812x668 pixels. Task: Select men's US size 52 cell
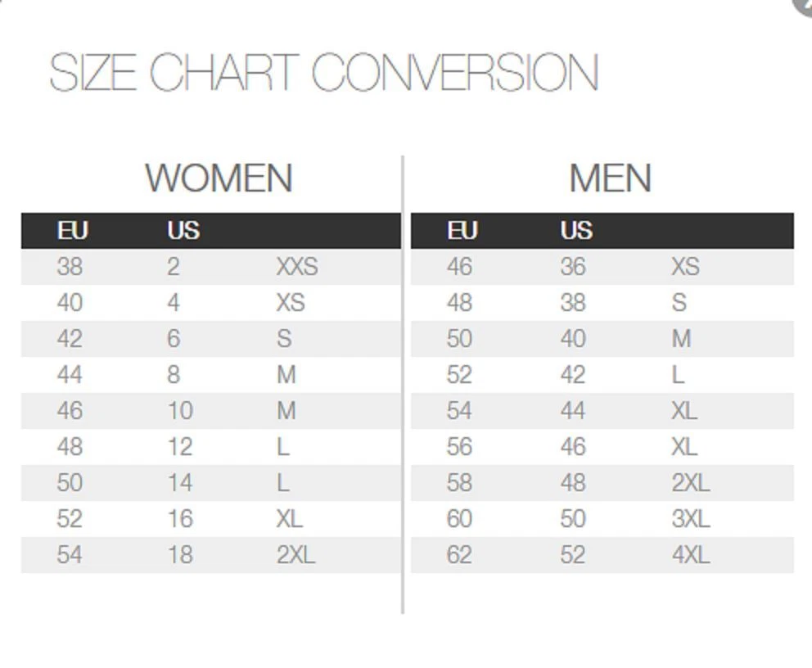click(x=573, y=554)
